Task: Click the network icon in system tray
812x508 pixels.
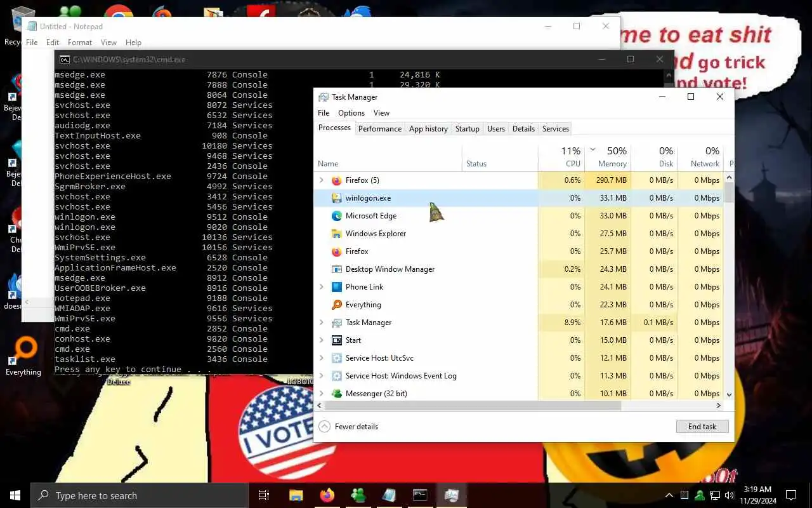Action: point(715,495)
